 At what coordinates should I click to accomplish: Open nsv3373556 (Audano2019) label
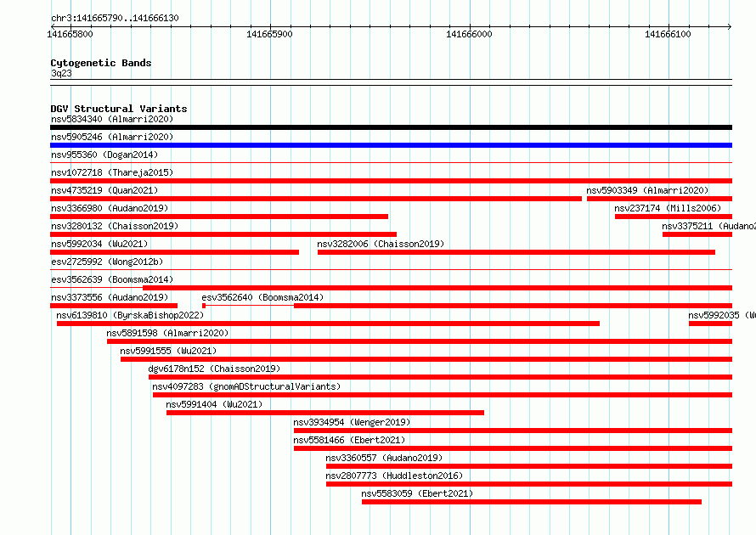click(110, 297)
